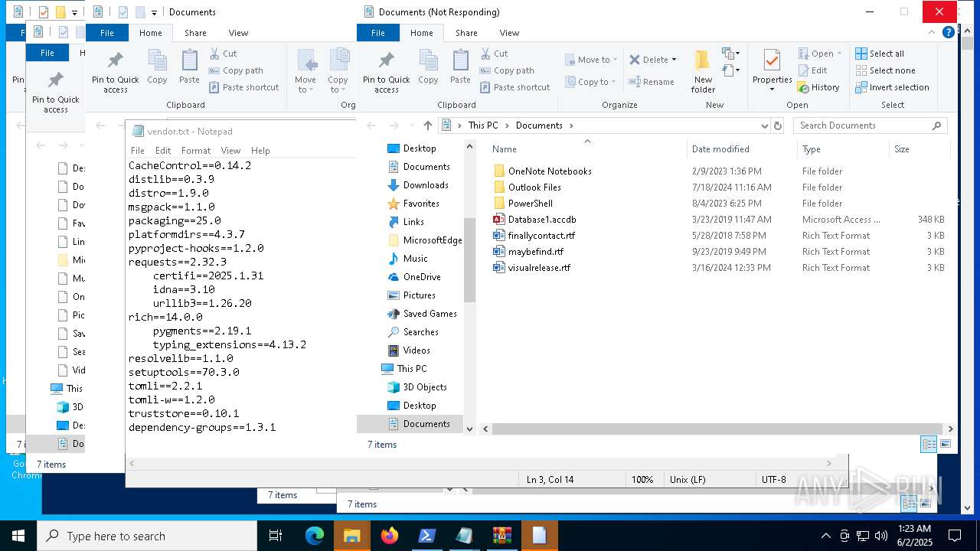This screenshot has height=551, width=980.
Task: Open Notepad Format menu
Action: [196, 151]
